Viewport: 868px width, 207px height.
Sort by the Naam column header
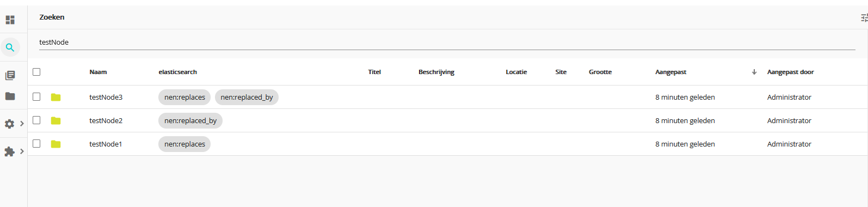pos(98,72)
